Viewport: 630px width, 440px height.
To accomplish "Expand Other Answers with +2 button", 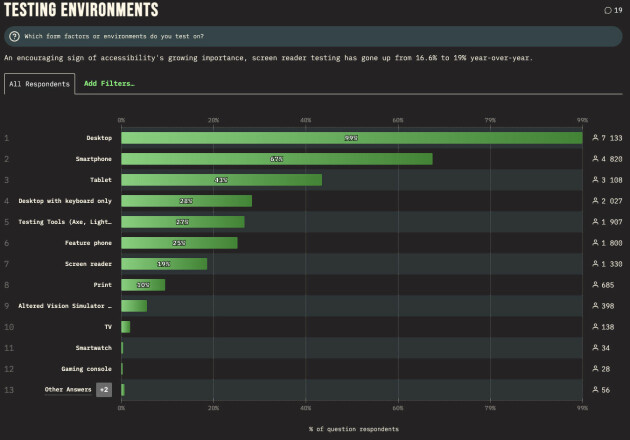I will click(104, 390).
